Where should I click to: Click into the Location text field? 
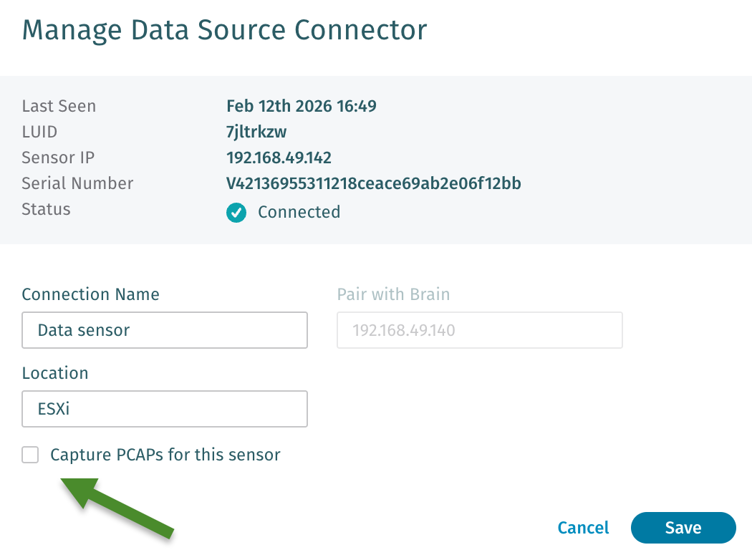point(165,409)
